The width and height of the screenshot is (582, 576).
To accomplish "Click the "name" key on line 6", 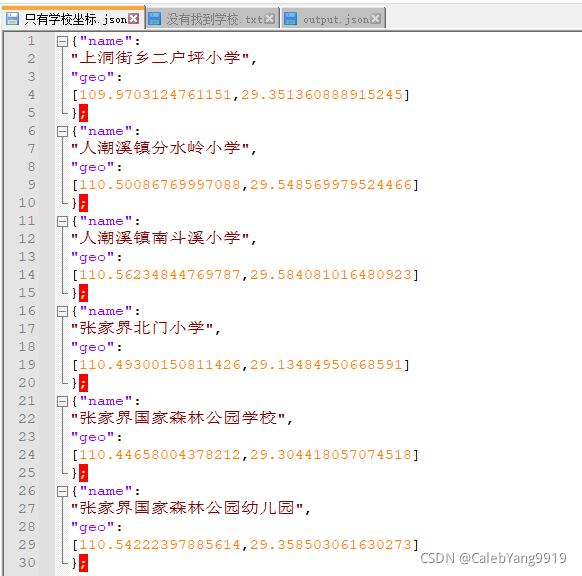I will pos(106,131).
